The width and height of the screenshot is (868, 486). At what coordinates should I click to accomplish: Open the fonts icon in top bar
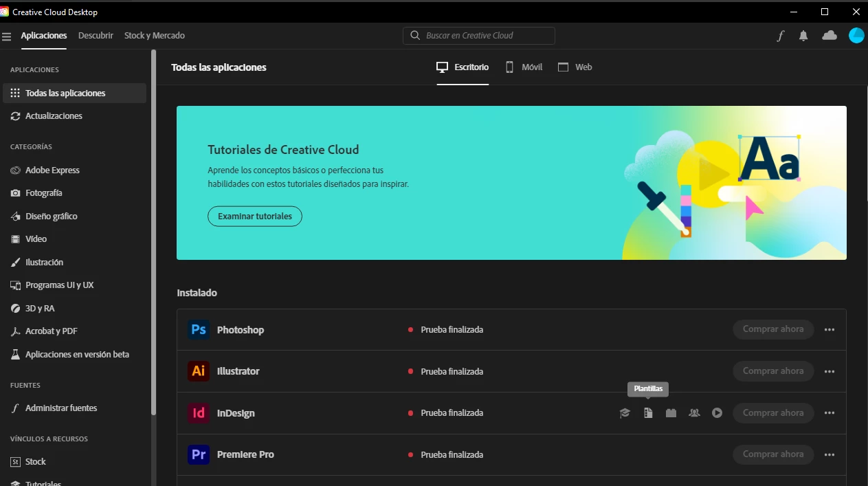(x=780, y=36)
